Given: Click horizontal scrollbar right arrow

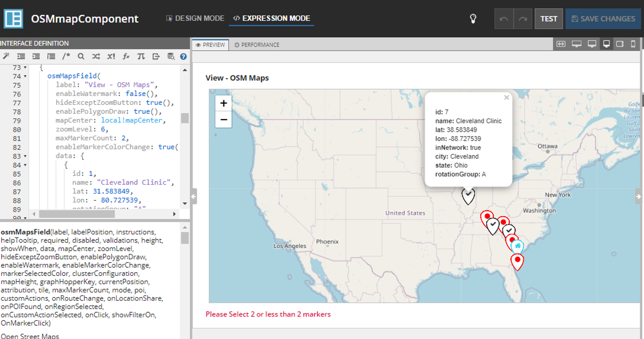Looking at the screenshot, I should click(x=174, y=214).
